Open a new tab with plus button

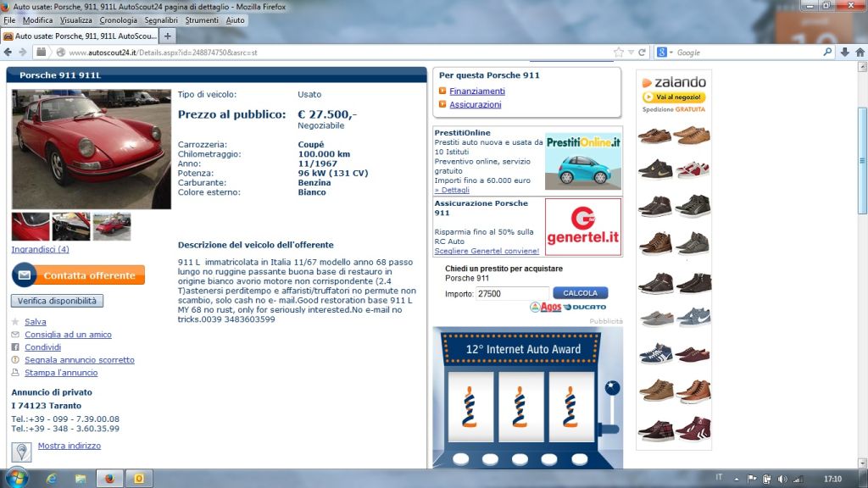167,36
